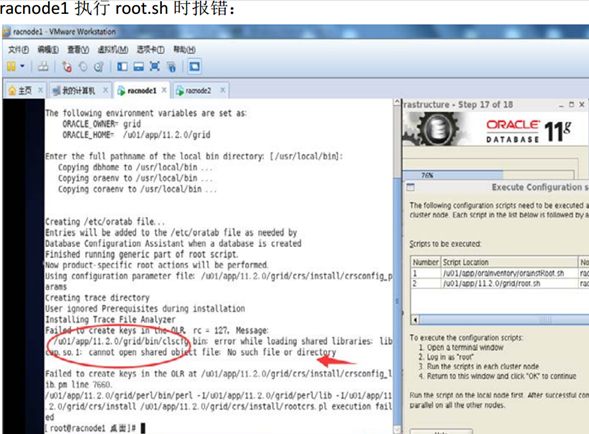
Task: Click the VM info/unity toolbar icon
Action: pyautogui.click(x=171, y=67)
